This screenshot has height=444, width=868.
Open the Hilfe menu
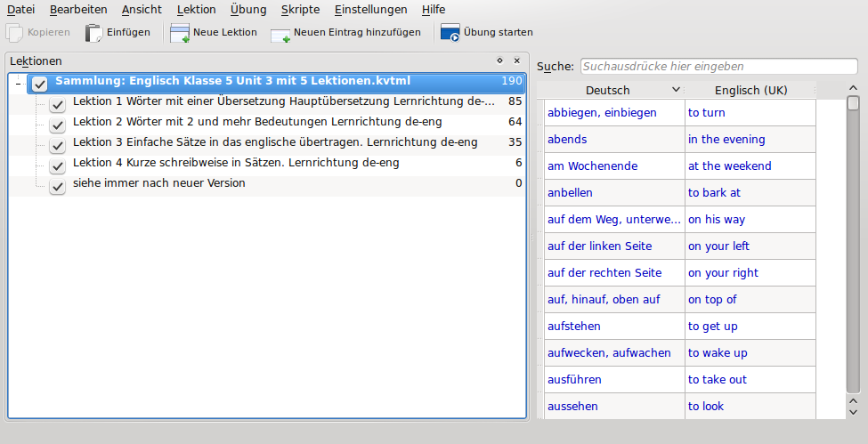[x=434, y=10]
